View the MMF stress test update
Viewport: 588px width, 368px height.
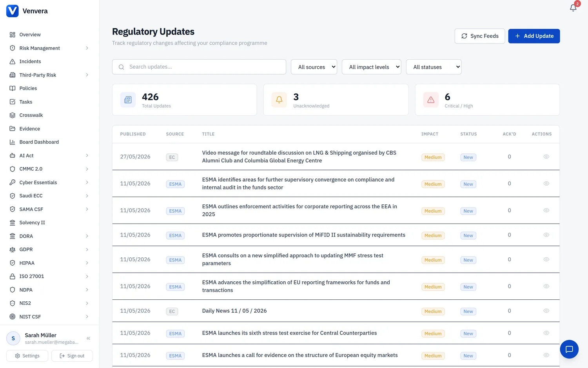click(x=546, y=259)
